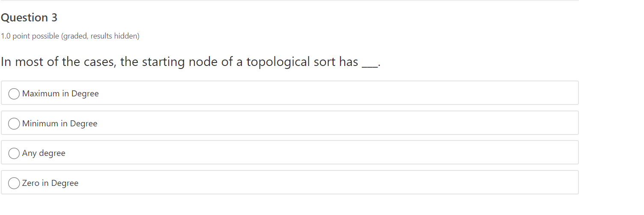Click the 'Maximum in Degree' label text
The width and height of the screenshot is (644, 215).
coord(60,94)
